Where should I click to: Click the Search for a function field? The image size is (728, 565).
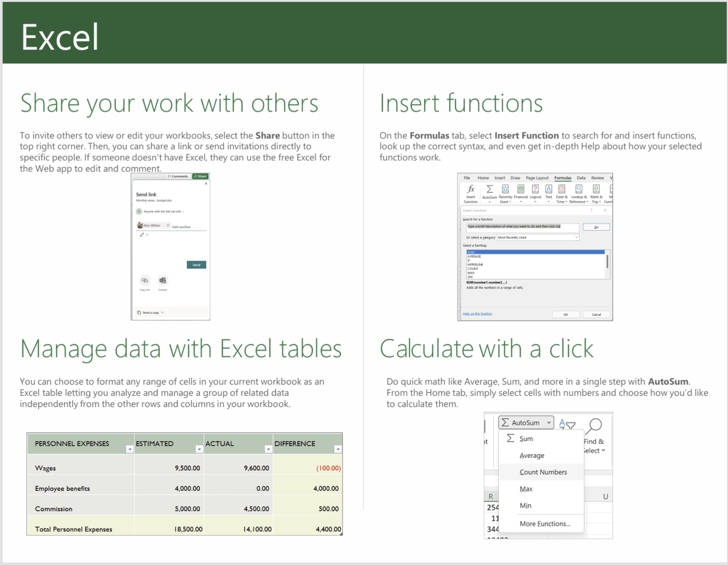click(522, 227)
